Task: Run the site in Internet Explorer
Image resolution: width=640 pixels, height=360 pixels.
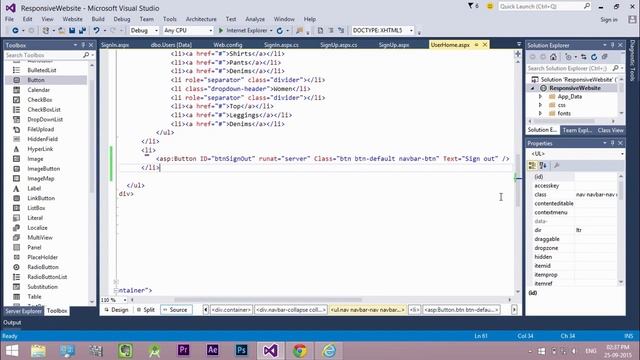Action: 243,31
